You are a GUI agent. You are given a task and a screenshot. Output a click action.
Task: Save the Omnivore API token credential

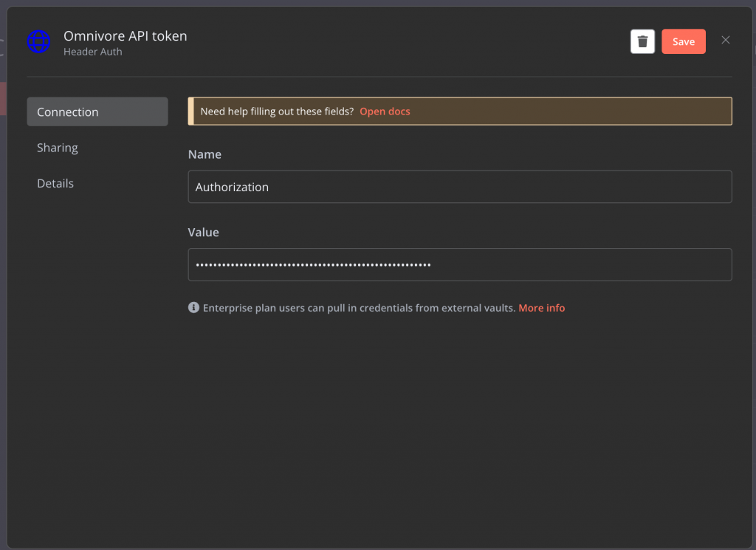[x=683, y=41]
